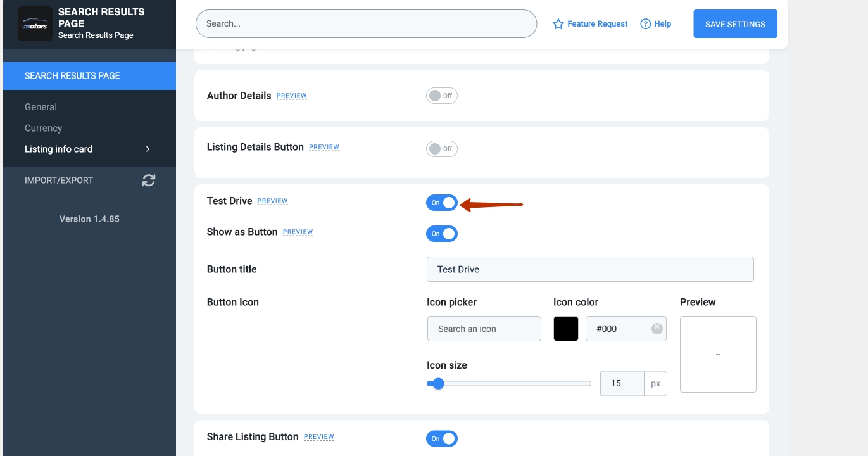Viewport: 868px width, 456px height.
Task: Enable the Listing Details Button toggle
Action: [441, 149]
